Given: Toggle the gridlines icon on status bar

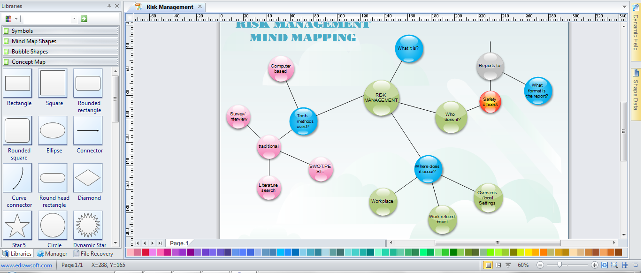Looking at the screenshot, I should click(x=626, y=265).
